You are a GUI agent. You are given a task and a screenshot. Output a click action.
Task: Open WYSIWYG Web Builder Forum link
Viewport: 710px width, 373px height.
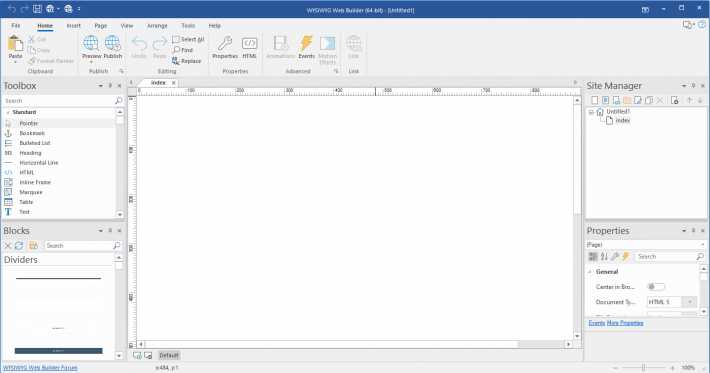40,368
